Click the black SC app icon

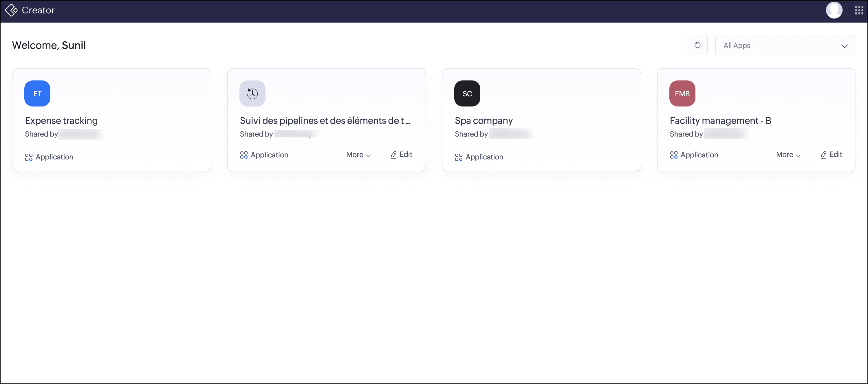click(x=467, y=94)
